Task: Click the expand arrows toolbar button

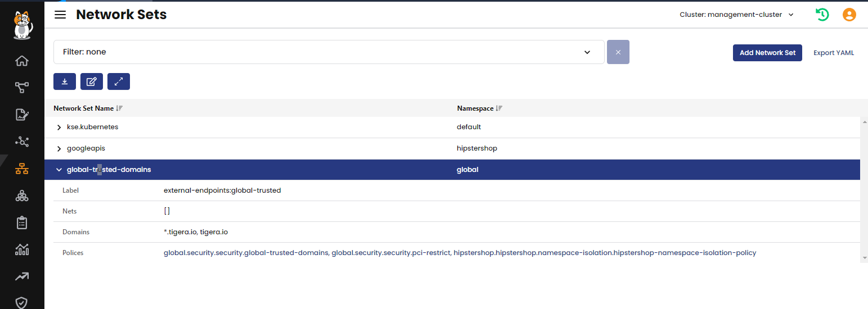Action: tap(119, 81)
